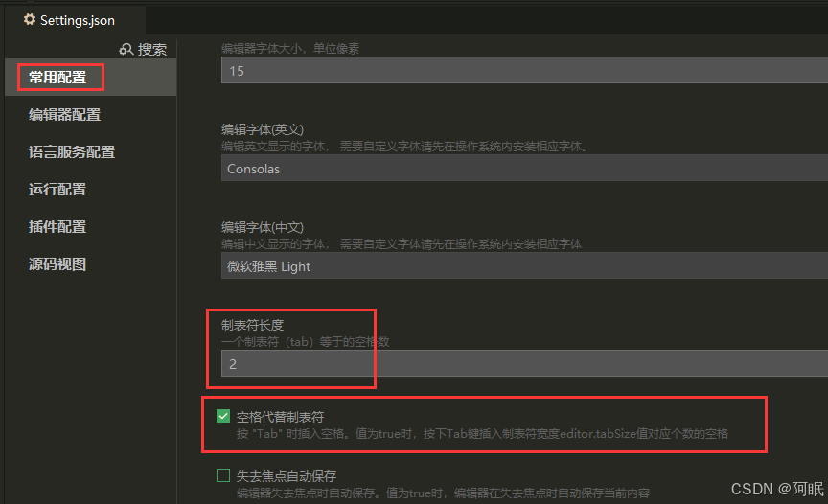The height and width of the screenshot is (504, 828).
Task: Click the search magnifier icon
Action: point(126,49)
